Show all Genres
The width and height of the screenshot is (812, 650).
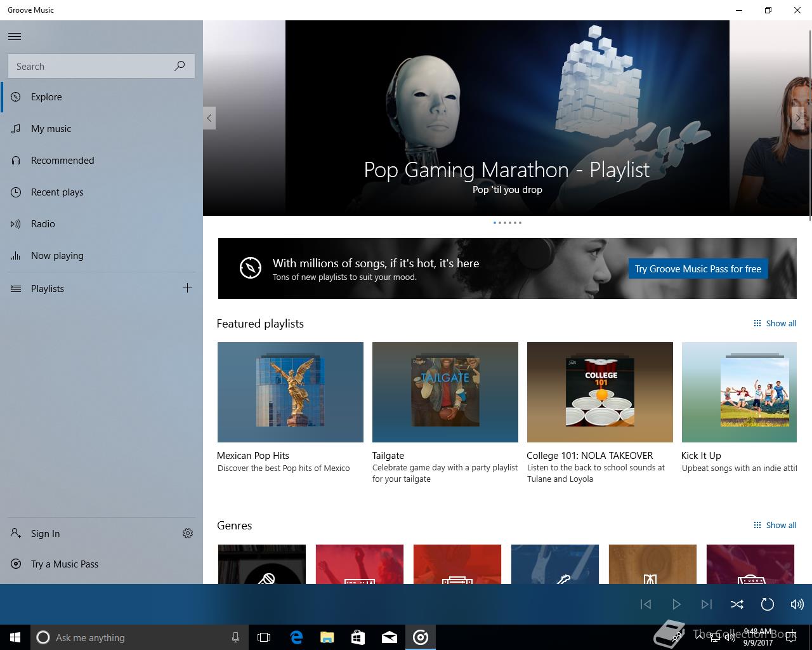(x=775, y=525)
